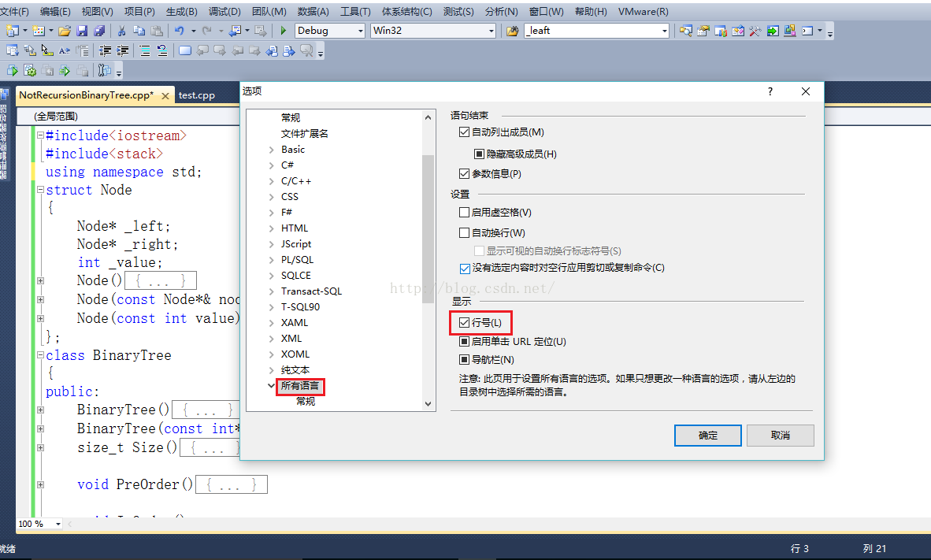Click the Open File folder icon
This screenshot has width=931, height=560.
[x=65, y=31]
